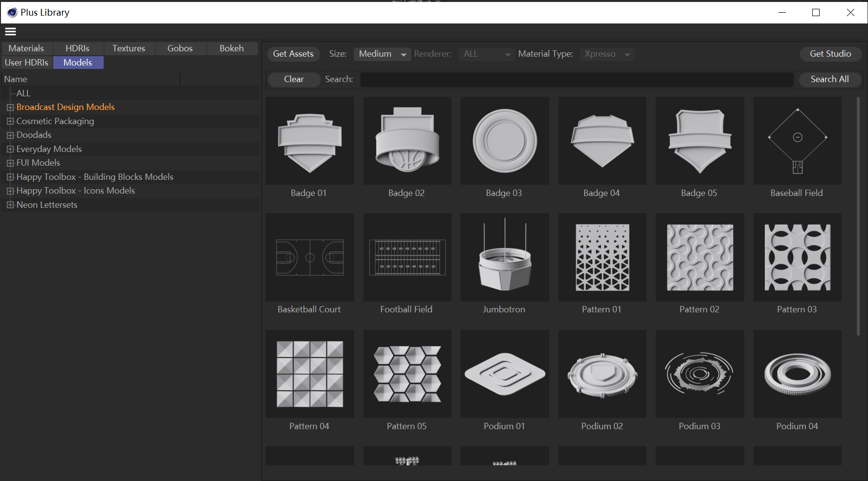
Task: Click the thumbnail grid vertical scrollbar
Action: 858,217
